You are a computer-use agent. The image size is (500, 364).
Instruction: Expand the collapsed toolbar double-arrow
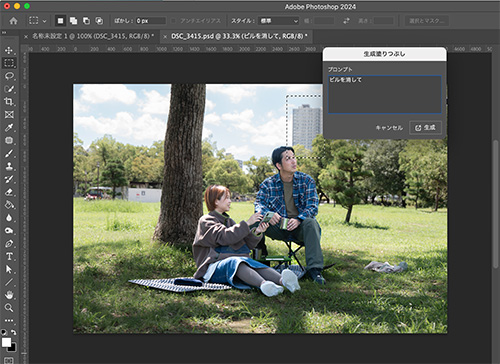pyautogui.click(x=4, y=33)
